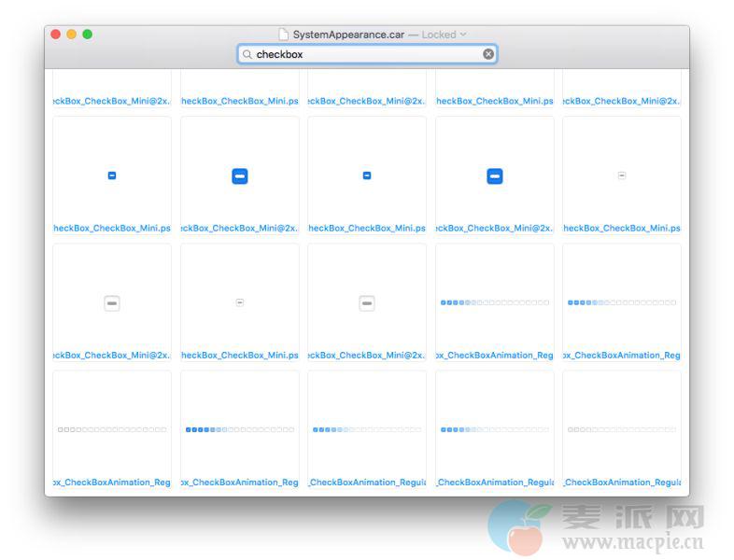
Task: Click into the search field containing checkbox
Action: pos(364,55)
